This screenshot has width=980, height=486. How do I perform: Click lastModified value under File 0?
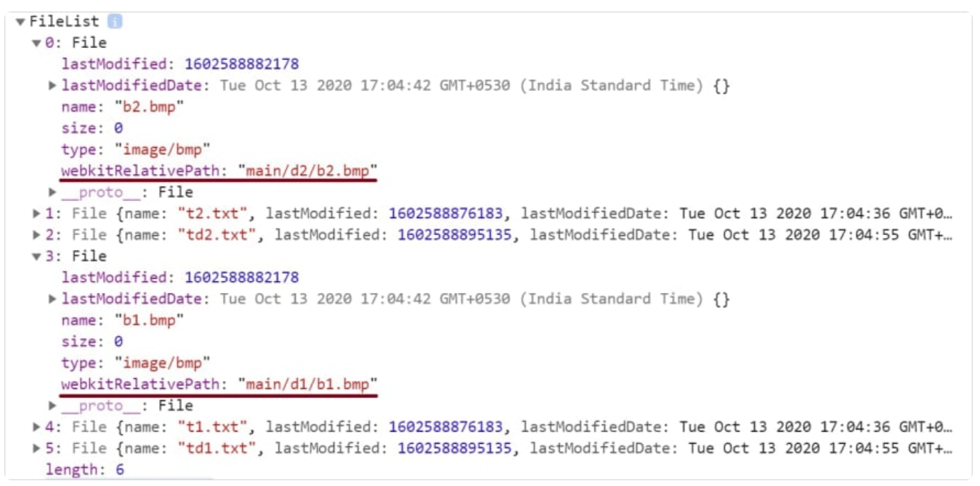tap(241, 64)
